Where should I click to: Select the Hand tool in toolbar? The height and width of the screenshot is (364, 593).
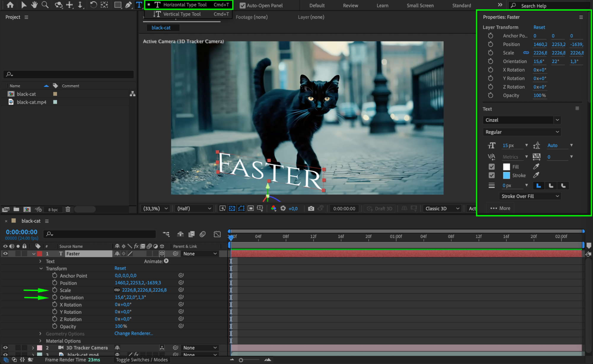[34, 5]
